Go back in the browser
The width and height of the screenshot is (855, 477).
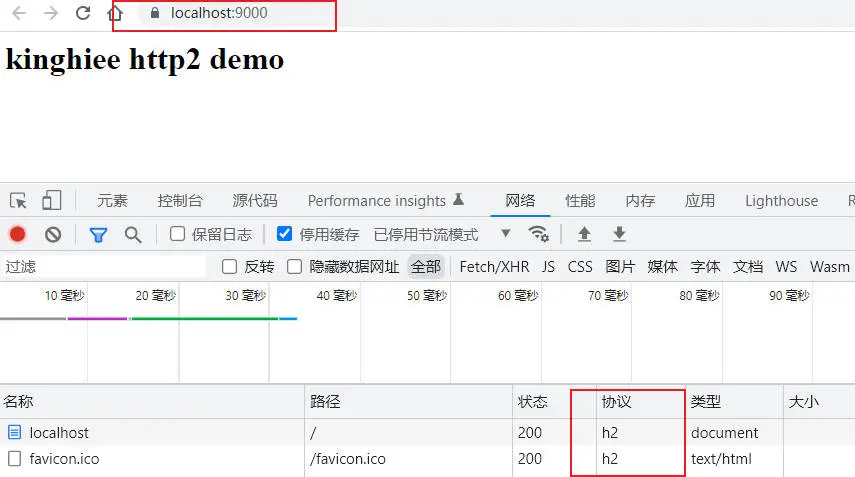19,13
